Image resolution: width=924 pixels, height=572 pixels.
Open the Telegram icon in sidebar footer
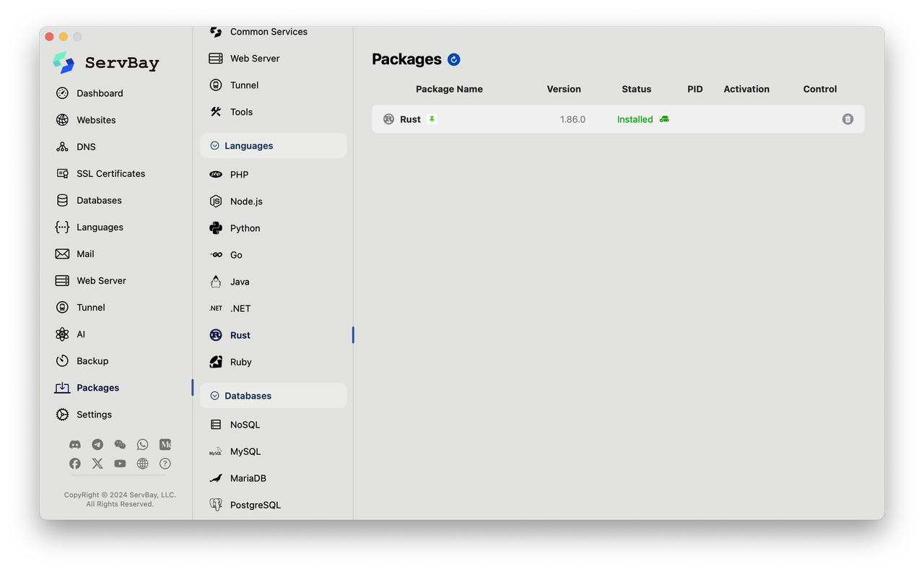click(x=97, y=445)
